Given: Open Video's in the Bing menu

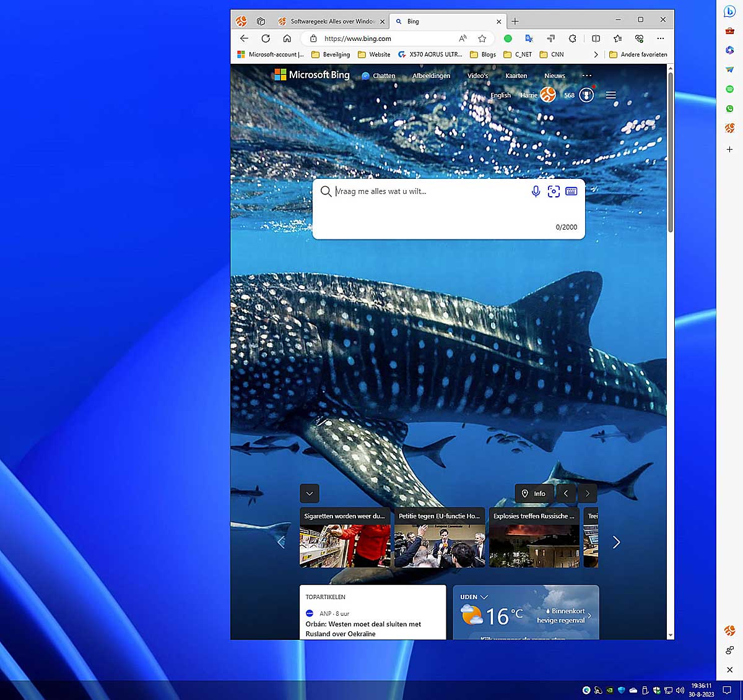Looking at the screenshot, I should click(x=478, y=76).
